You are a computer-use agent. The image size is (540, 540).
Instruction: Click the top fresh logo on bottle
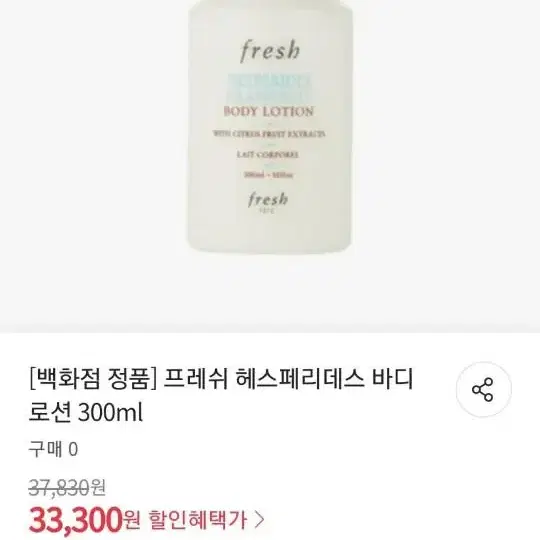pyautogui.click(x=270, y=51)
